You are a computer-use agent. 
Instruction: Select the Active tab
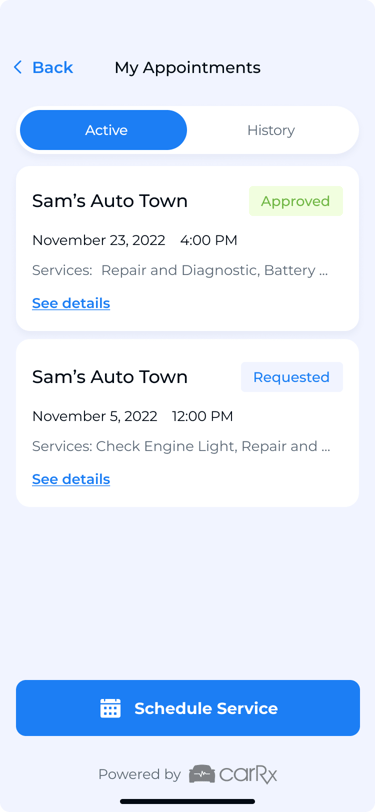(x=104, y=130)
